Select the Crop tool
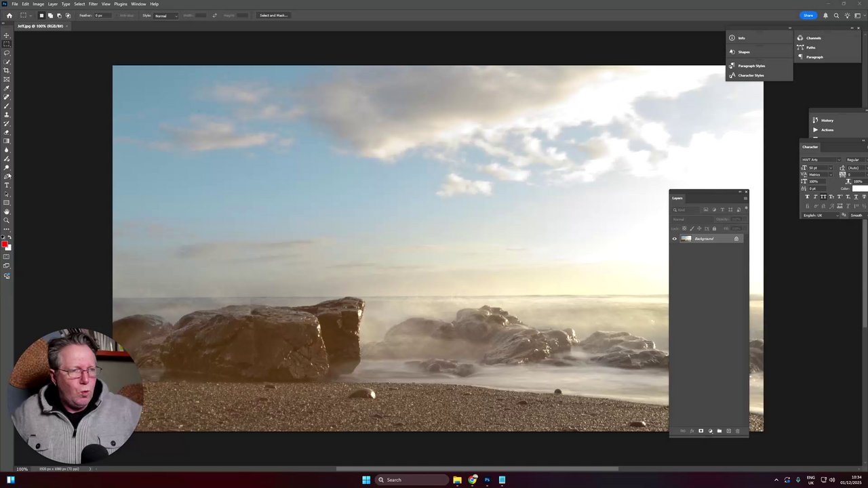 pyautogui.click(x=7, y=70)
